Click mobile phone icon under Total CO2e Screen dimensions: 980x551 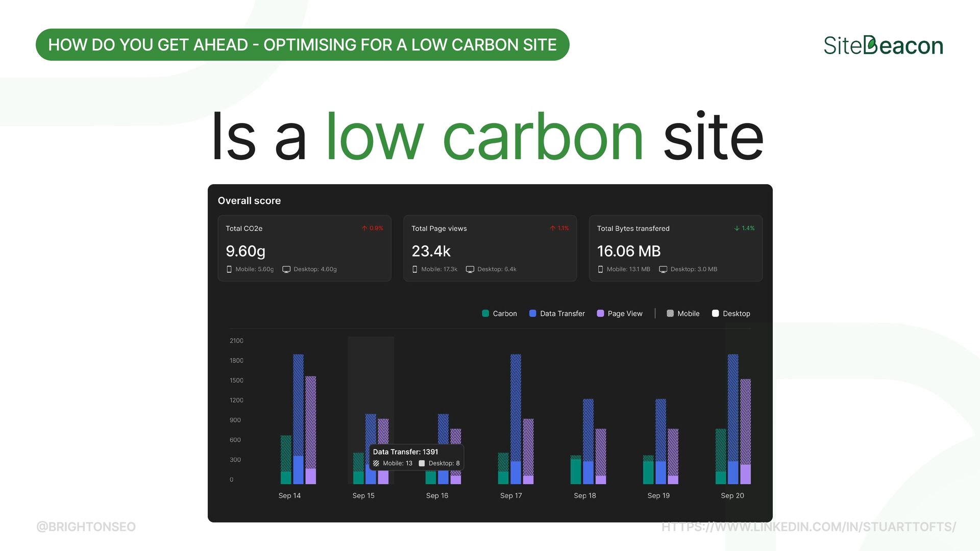(x=229, y=269)
